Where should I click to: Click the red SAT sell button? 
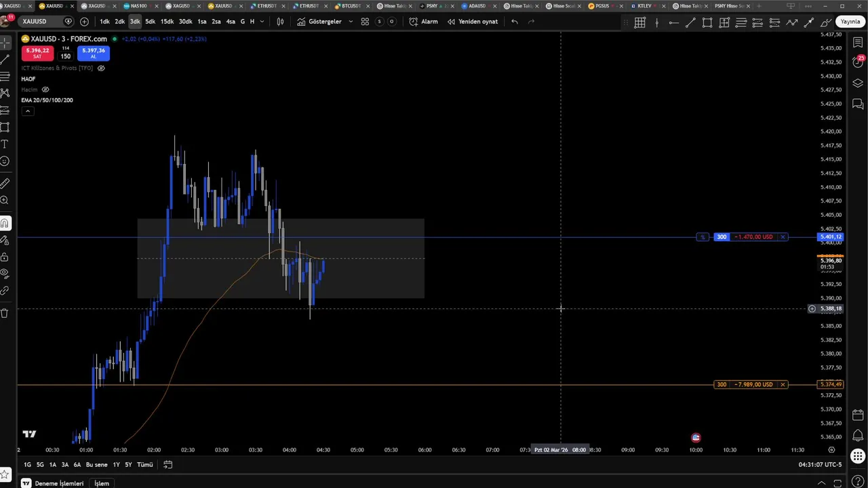point(37,53)
